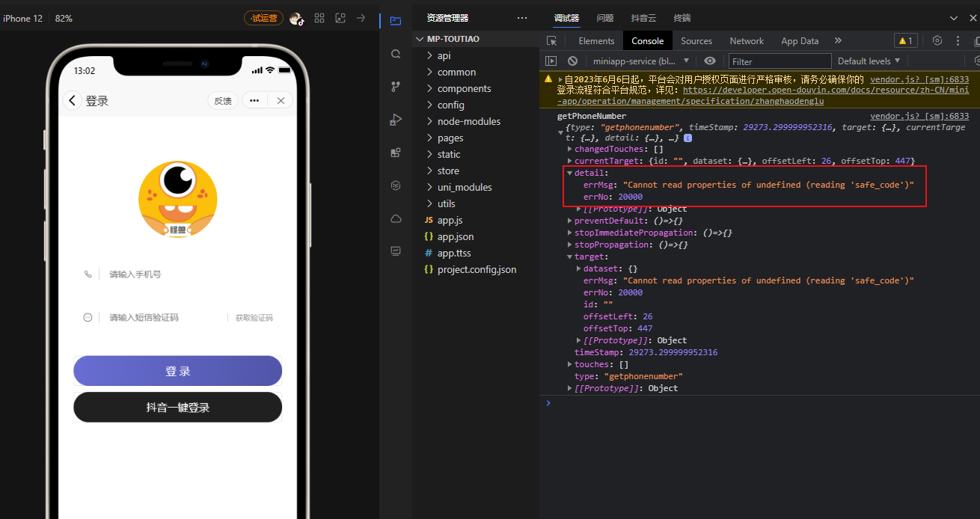Open the Source Control view
980x519 pixels.
click(x=396, y=87)
